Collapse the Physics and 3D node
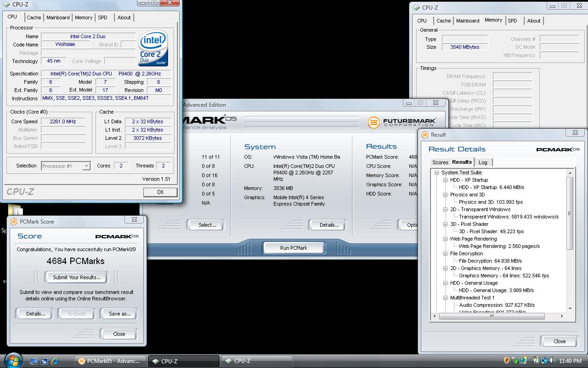The width and height of the screenshot is (588, 368). coord(446,195)
